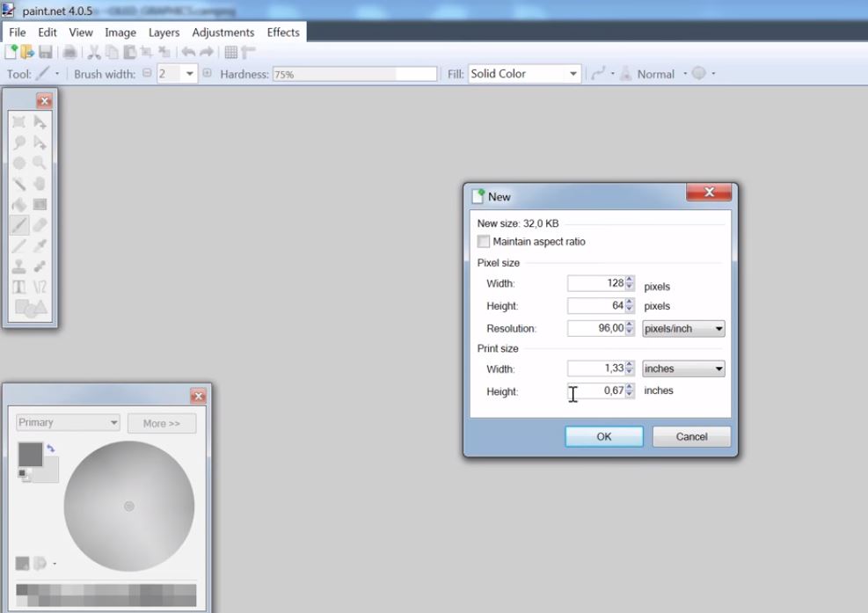
Task: Open the Effects menu
Action: pos(283,33)
